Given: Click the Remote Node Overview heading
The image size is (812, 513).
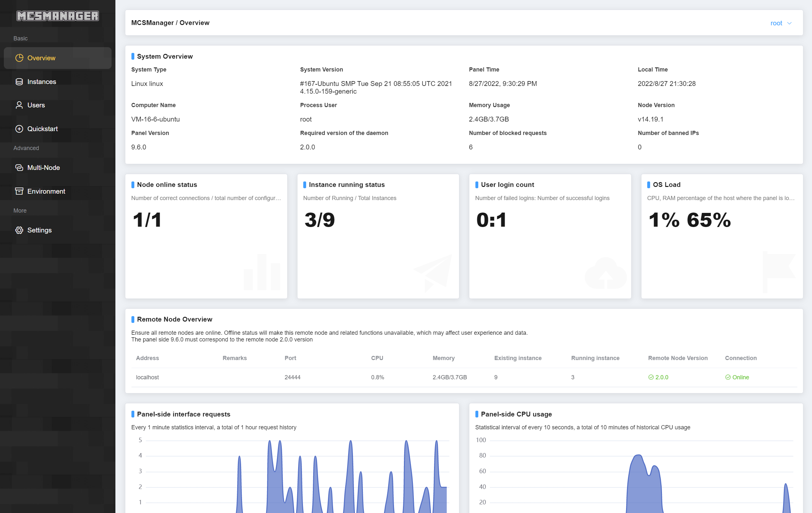Looking at the screenshot, I should (175, 319).
